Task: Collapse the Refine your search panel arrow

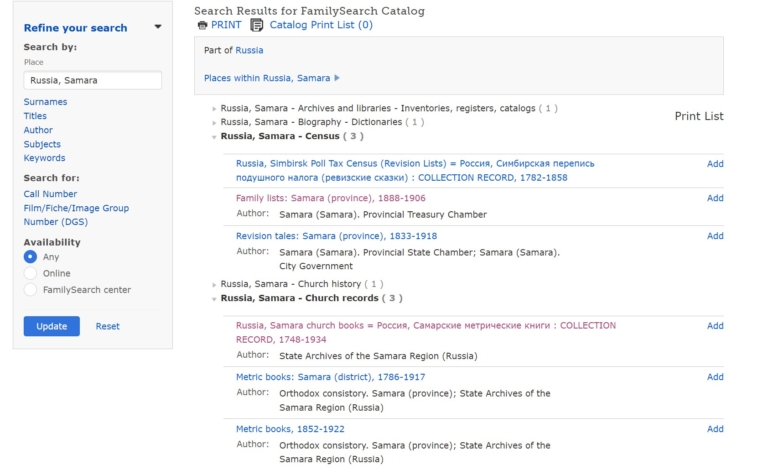Action: tap(158, 27)
